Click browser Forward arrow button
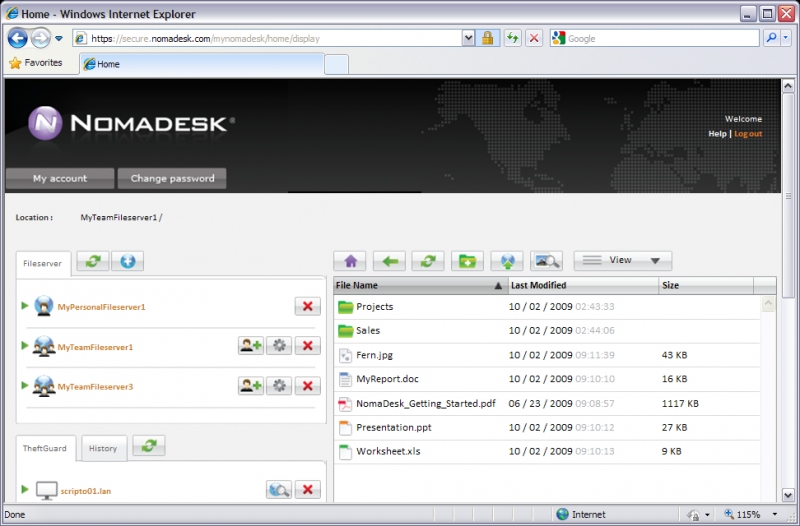This screenshot has height=526, width=800. 41,38
